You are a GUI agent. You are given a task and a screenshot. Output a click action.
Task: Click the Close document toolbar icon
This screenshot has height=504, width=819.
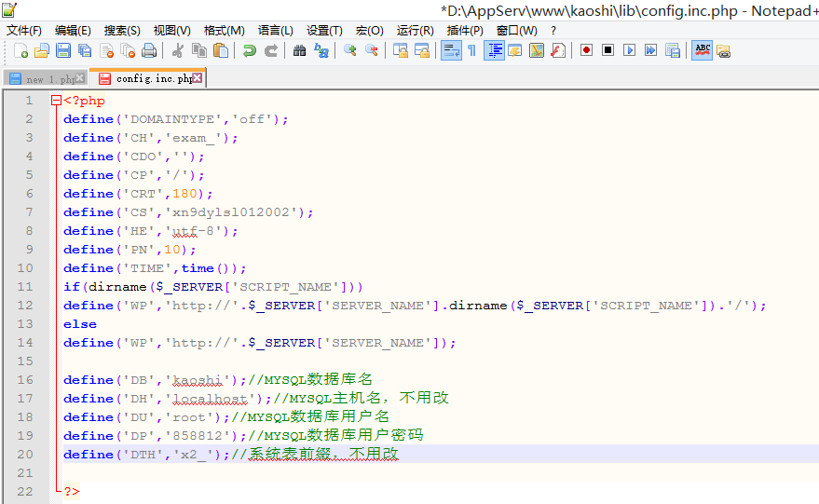(x=106, y=50)
